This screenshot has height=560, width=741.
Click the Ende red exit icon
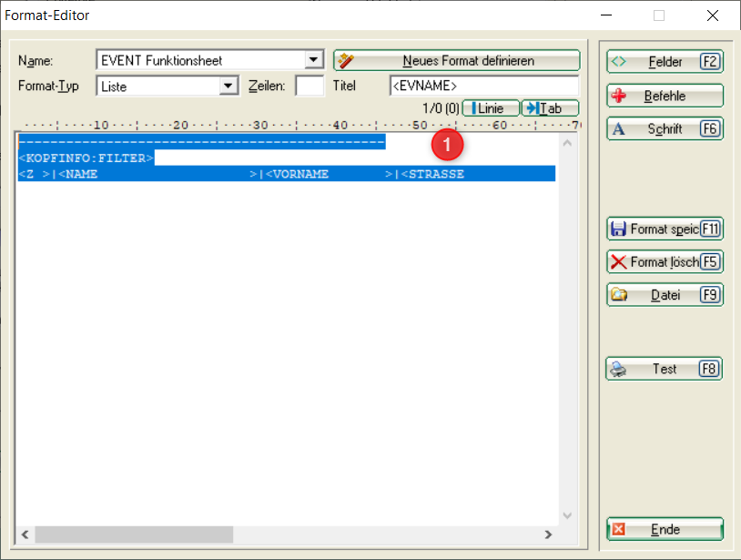point(619,529)
